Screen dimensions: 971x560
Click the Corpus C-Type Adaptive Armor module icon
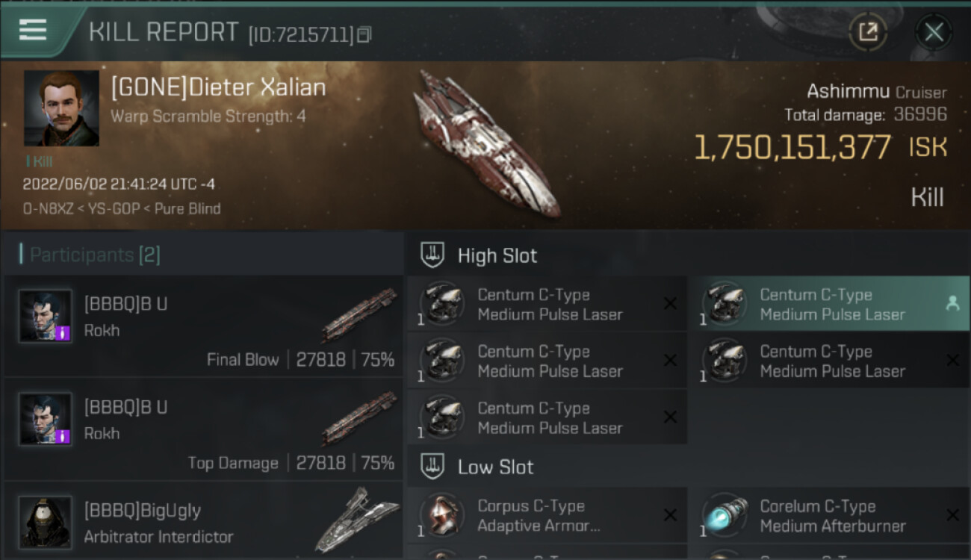(x=441, y=516)
